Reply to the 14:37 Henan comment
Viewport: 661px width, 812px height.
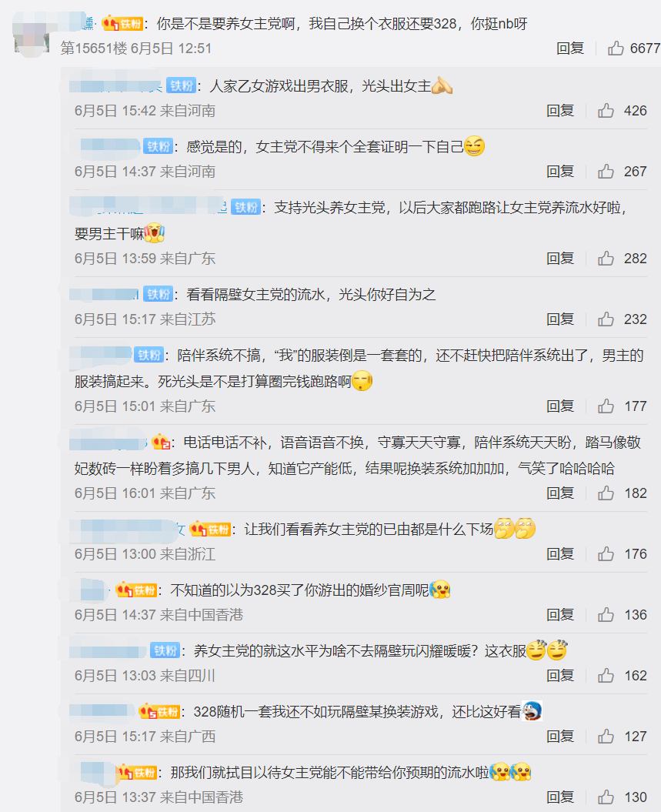click(x=560, y=172)
